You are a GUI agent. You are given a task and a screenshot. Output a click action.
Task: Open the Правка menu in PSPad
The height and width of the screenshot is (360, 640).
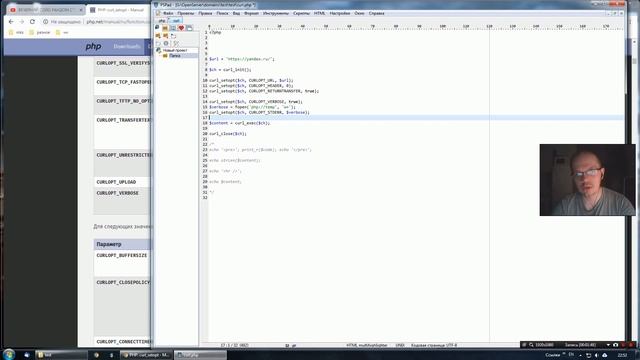pos(205,13)
